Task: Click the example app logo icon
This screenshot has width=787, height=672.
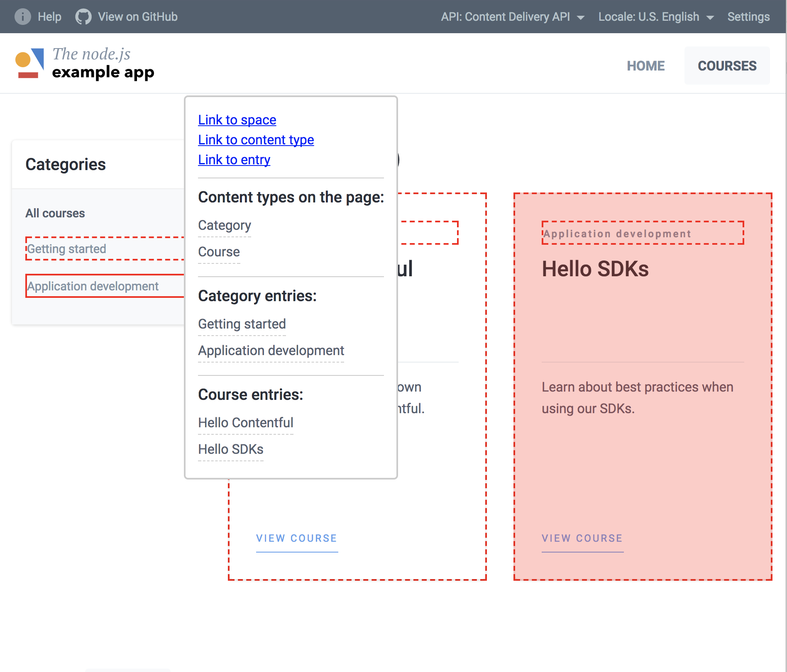Action: (29, 63)
